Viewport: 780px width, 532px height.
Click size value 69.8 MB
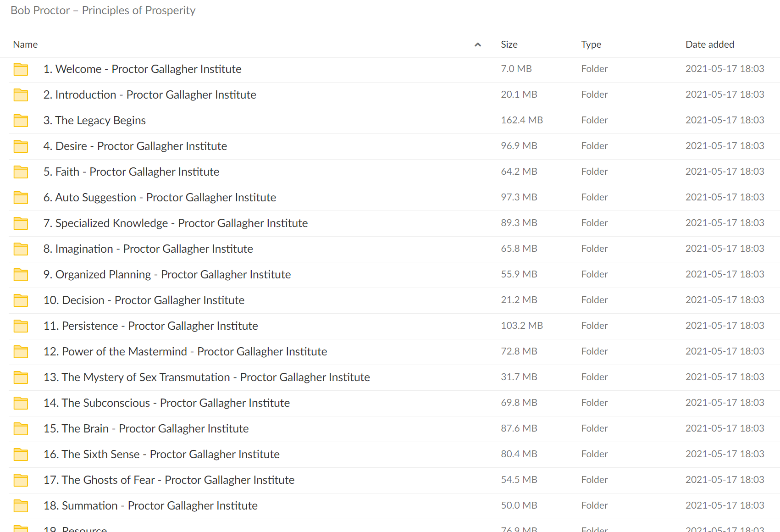click(519, 403)
